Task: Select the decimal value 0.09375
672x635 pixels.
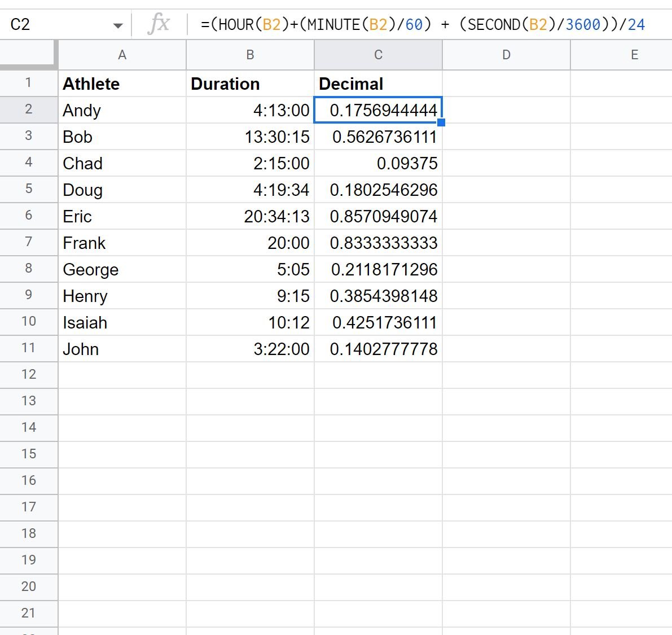Action: coord(379,163)
